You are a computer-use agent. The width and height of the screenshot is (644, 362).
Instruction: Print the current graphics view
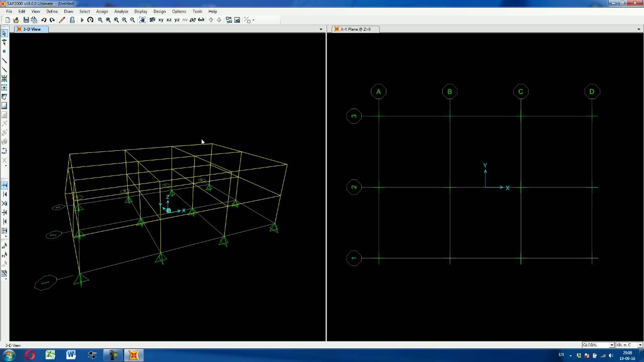pos(34,20)
